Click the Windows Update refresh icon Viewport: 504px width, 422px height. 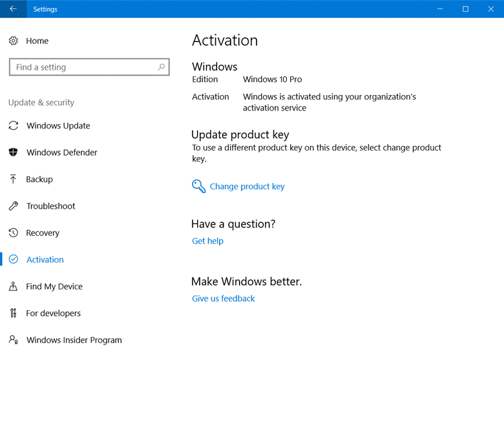13,125
